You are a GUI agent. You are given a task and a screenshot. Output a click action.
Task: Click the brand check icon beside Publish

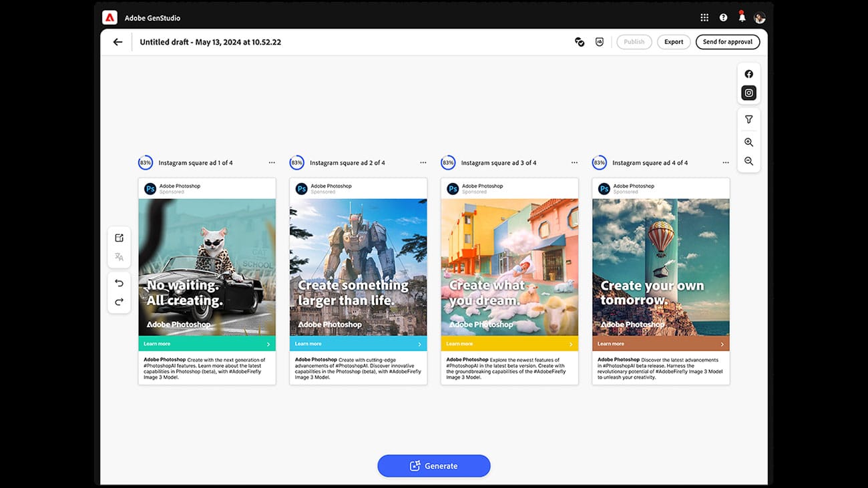580,42
